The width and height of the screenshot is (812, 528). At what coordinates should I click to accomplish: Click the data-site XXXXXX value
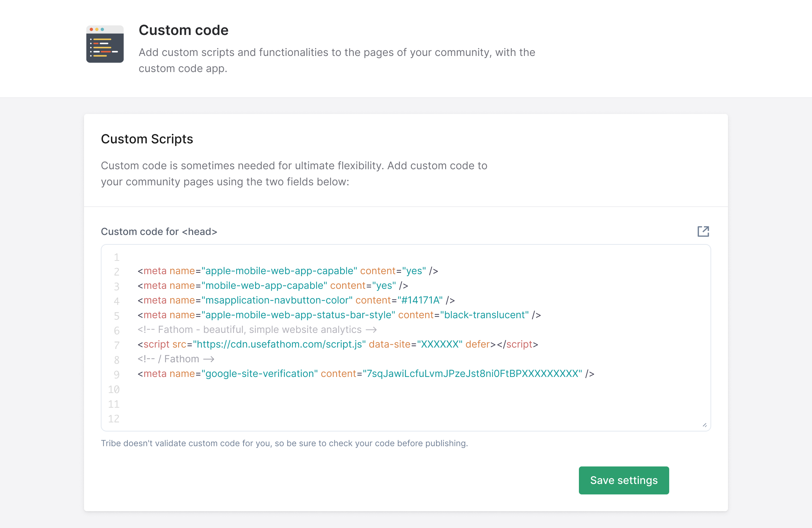click(440, 344)
